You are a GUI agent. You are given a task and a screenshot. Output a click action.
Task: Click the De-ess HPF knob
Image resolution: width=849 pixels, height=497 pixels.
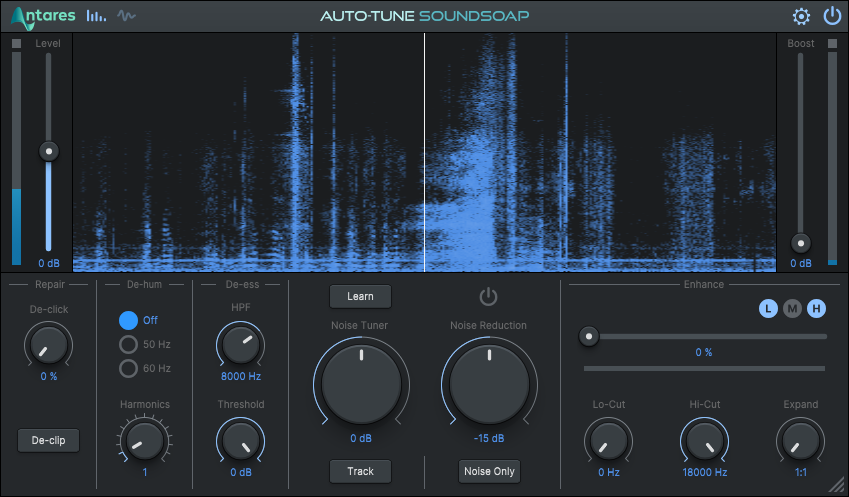[240, 345]
